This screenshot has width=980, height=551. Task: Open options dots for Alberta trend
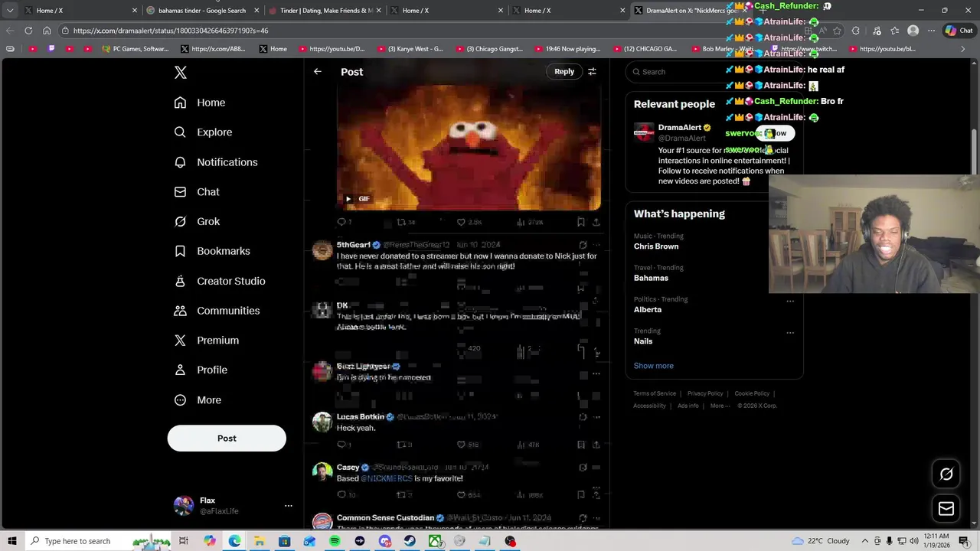[790, 301]
